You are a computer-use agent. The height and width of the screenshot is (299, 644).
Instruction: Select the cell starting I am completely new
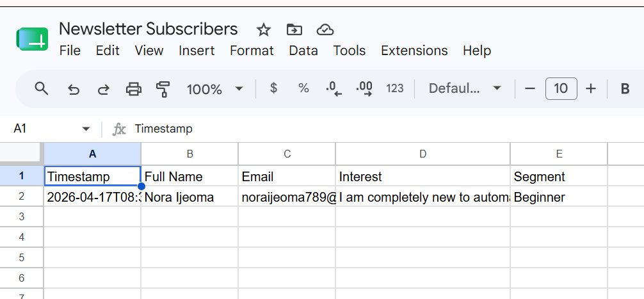(x=423, y=197)
